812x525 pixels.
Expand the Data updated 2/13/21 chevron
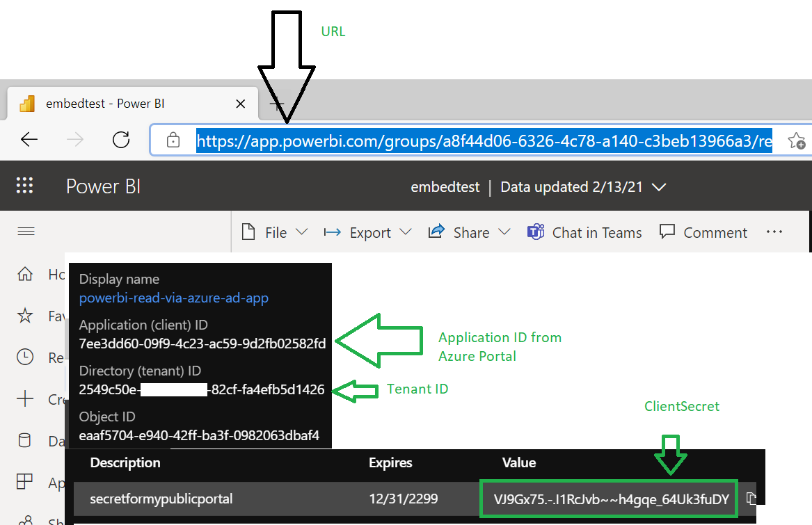[x=659, y=187]
